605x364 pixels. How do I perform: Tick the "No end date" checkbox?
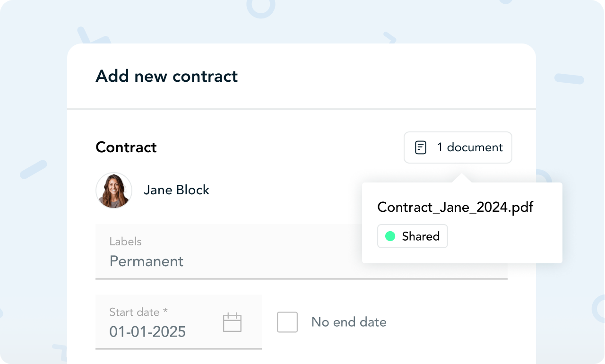tap(287, 322)
